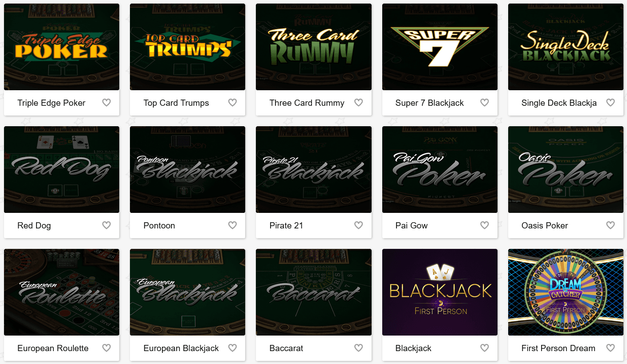Click heart icon for Top Card Trumps
627x364 pixels.
[232, 103]
